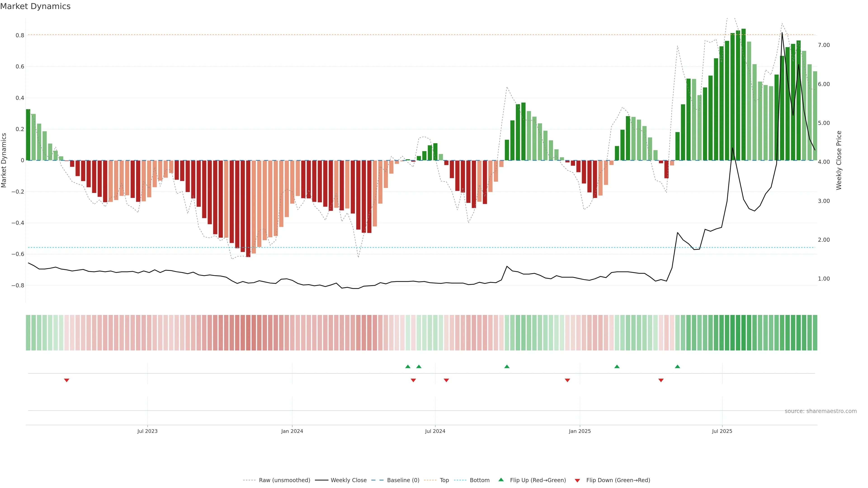The height and width of the screenshot is (488, 868).
Task: Click the Jan 2025 x-axis label
Action: 580,431
